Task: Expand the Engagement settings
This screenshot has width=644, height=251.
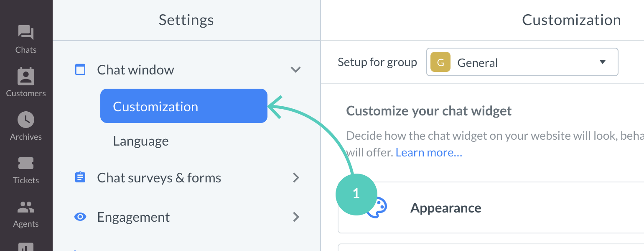Action: coord(296,217)
